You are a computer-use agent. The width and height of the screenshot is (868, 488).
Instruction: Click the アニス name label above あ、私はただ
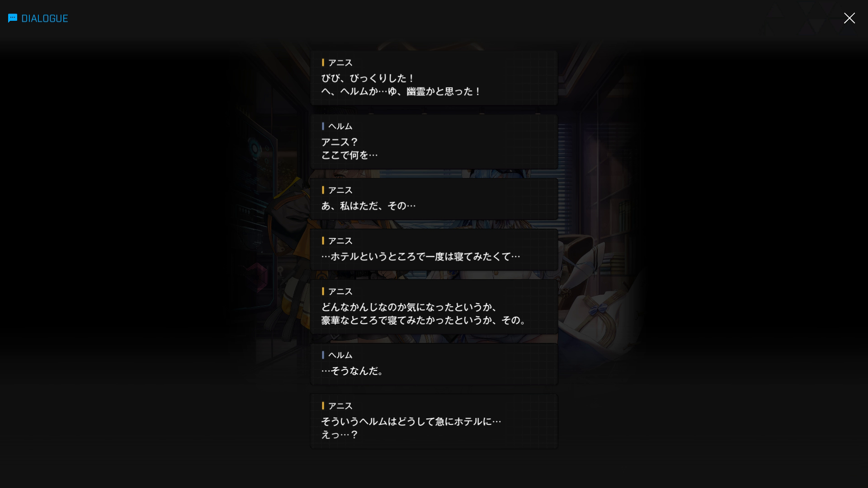[x=340, y=190]
